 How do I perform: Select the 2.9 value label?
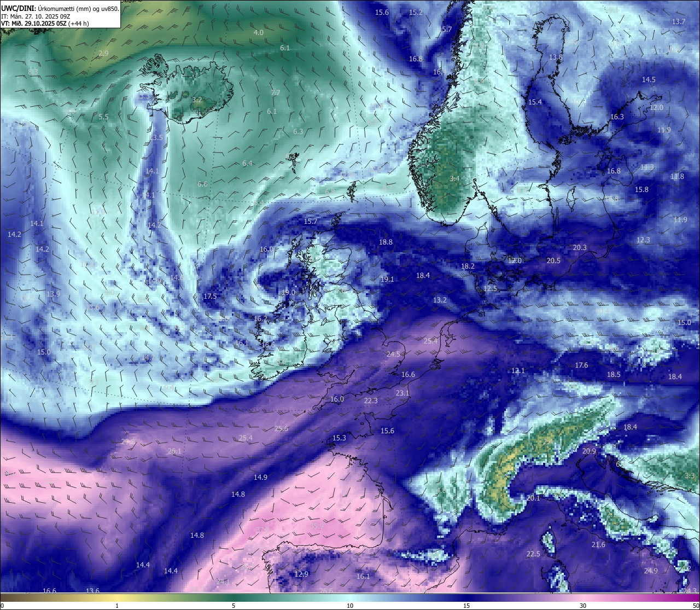[103, 53]
